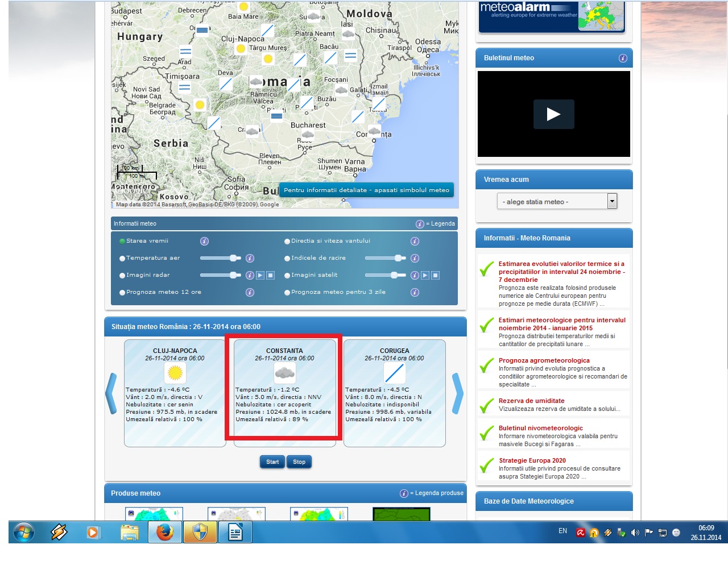Click the Legenda info icon
Screen dimensions: 728x582
pyautogui.click(x=420, y=224)
